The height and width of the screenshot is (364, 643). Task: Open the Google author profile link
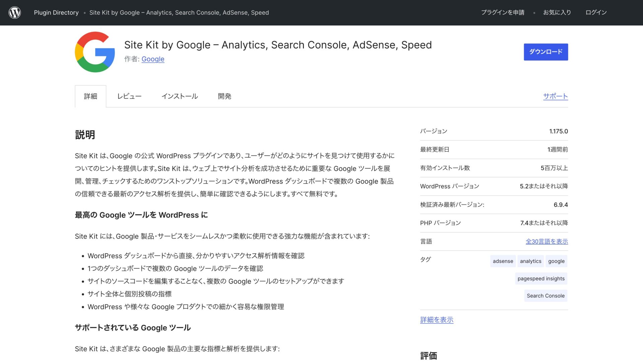[x=153, y=59]
